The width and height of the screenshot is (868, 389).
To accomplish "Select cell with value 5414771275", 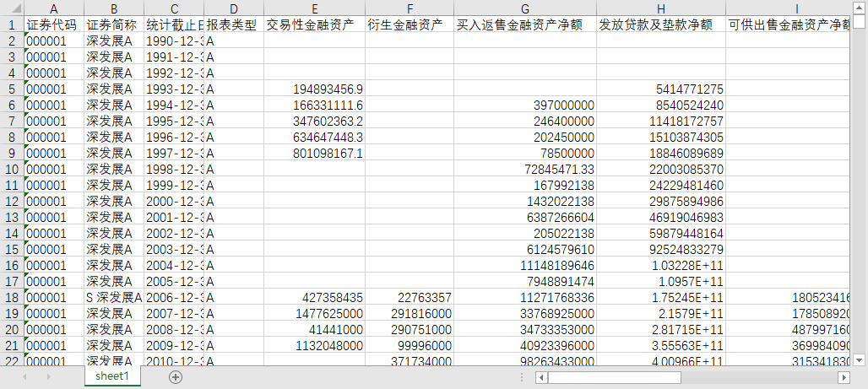I will point(661,89).
